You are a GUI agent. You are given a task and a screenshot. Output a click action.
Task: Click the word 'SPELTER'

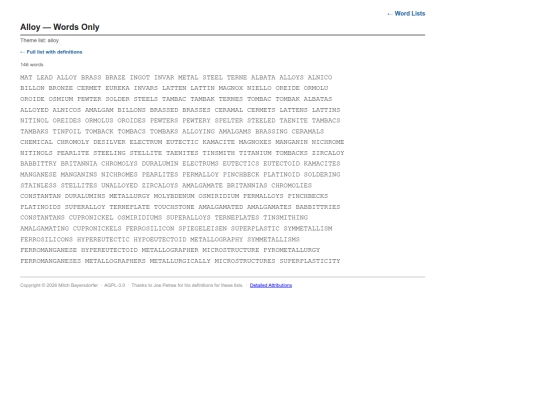(x=229, y=121)
